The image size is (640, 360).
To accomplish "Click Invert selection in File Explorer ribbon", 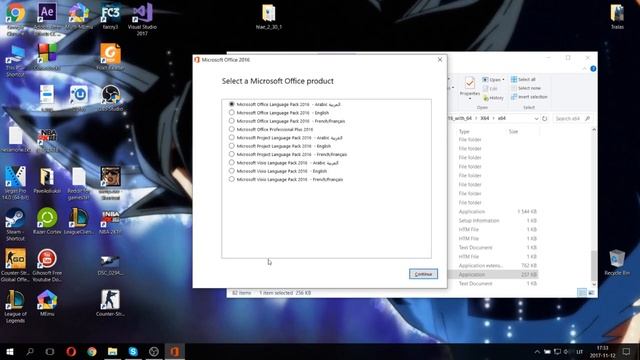I will [529, 97].
